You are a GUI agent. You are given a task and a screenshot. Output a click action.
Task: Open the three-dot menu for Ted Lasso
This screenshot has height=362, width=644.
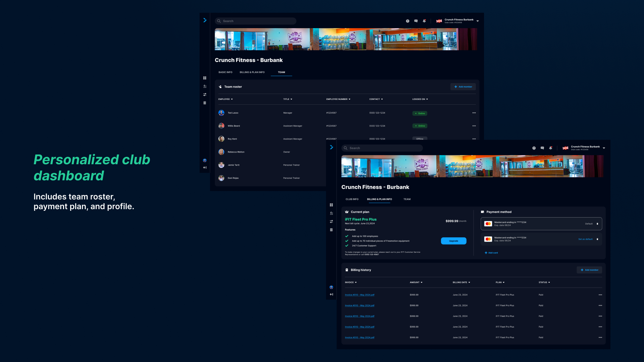pyautogui.click(x=474, y=113)
